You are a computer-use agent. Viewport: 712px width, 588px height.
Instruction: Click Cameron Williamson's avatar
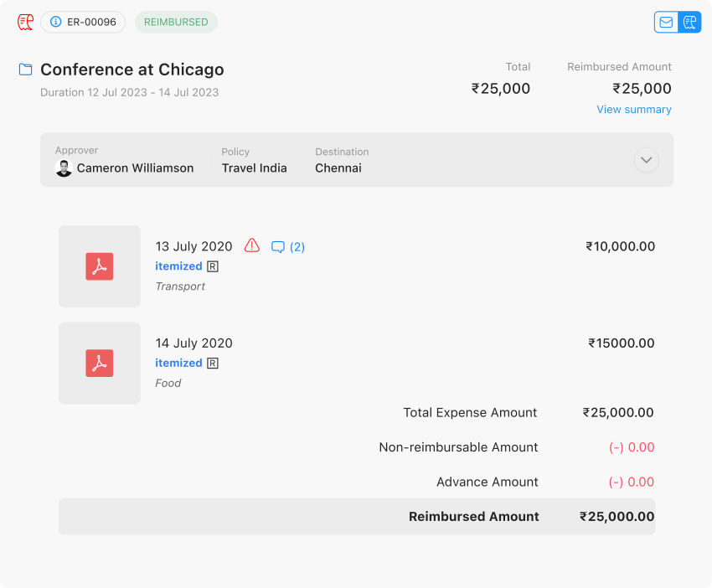[64, 168]
